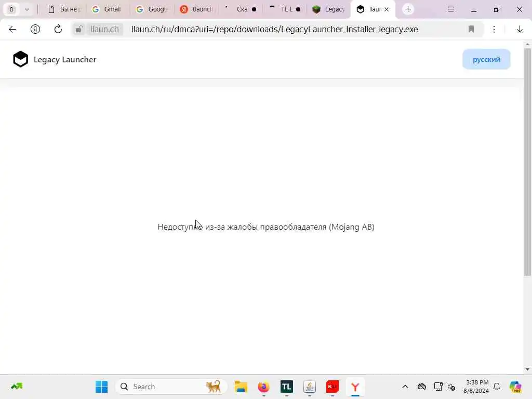Open the red KLI taskbar icon
This screenshot has width=532, height=399.
(x=332, y=387)
